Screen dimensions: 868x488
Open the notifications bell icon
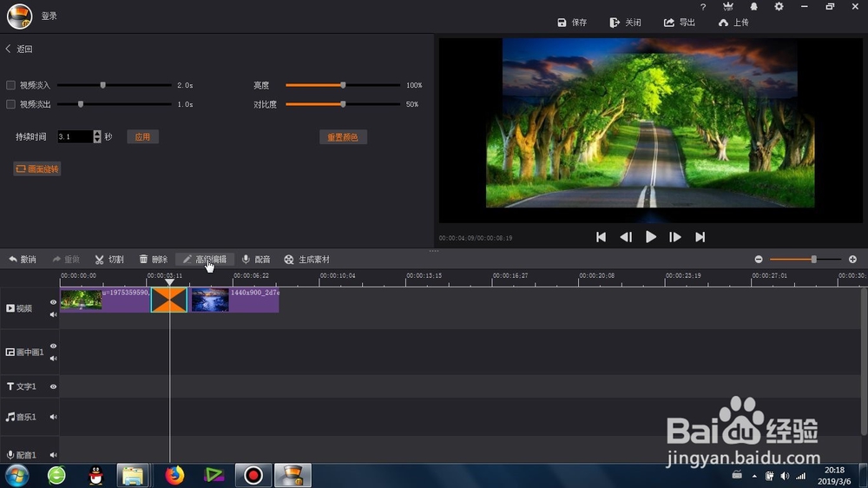(x=753, y=7)
